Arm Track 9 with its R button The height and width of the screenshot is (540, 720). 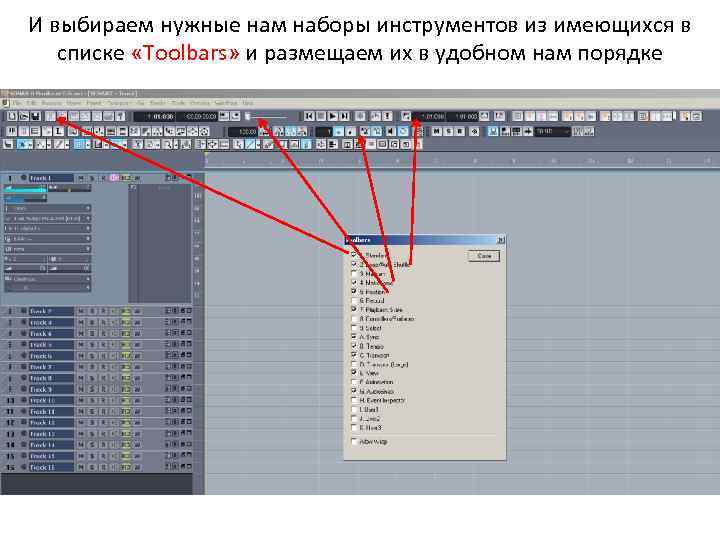[x=103, y=389]
